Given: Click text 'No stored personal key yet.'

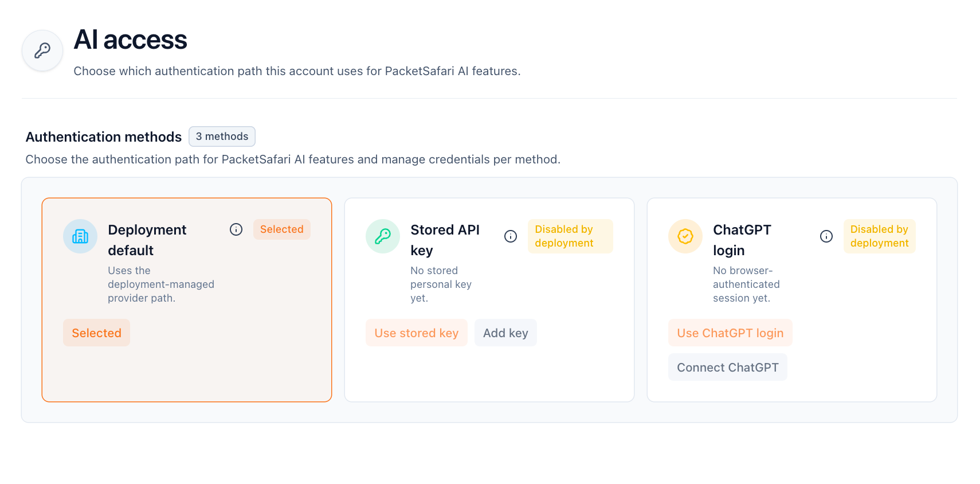Looking at the screenshot, I should [441, 284].
